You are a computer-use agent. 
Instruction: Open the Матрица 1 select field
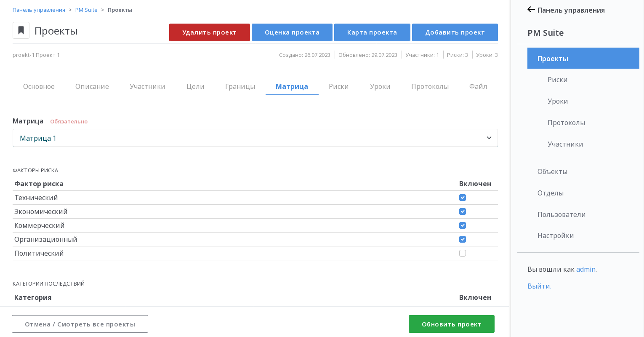tap(255, 138)
